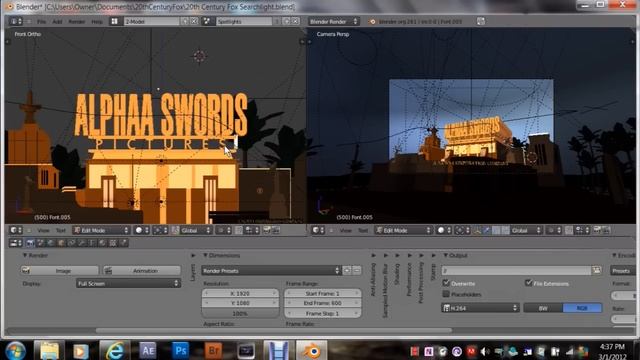Click the screen layout browse icon beside 2-Model
The width and height of the screenshot is (640, 360).
(115, 21)
